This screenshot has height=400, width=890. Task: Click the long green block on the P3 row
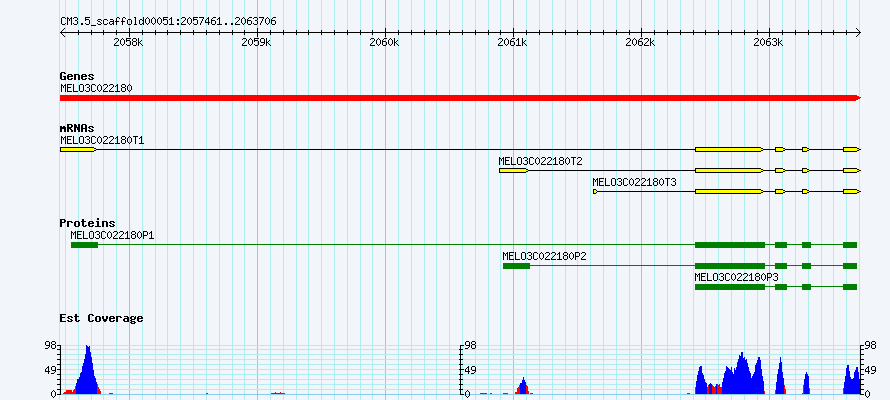click(x=730, y=287)
